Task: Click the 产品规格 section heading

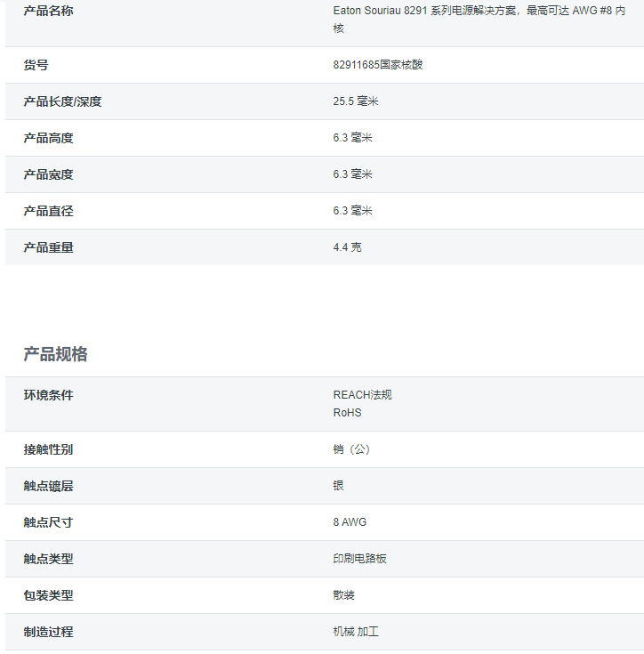Action: coord(55,354)
